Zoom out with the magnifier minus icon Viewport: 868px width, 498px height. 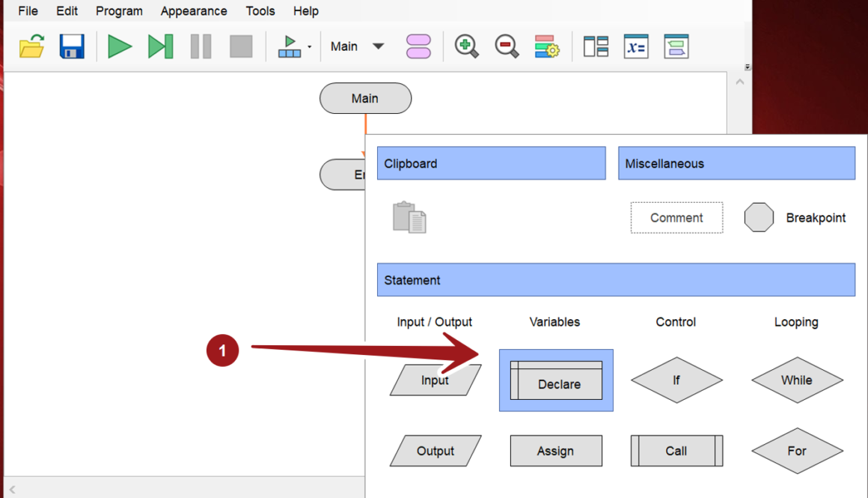507,46
